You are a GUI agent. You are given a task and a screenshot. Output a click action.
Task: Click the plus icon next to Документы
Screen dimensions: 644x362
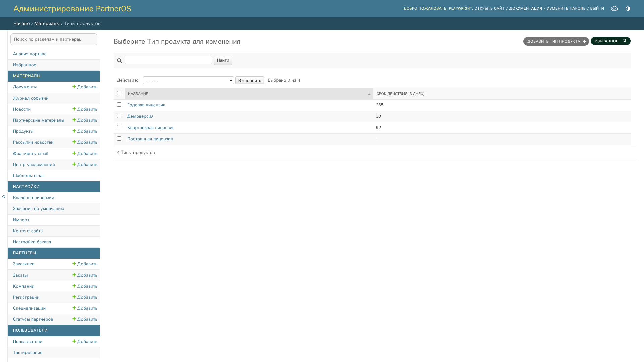click(x=74, y=87)
